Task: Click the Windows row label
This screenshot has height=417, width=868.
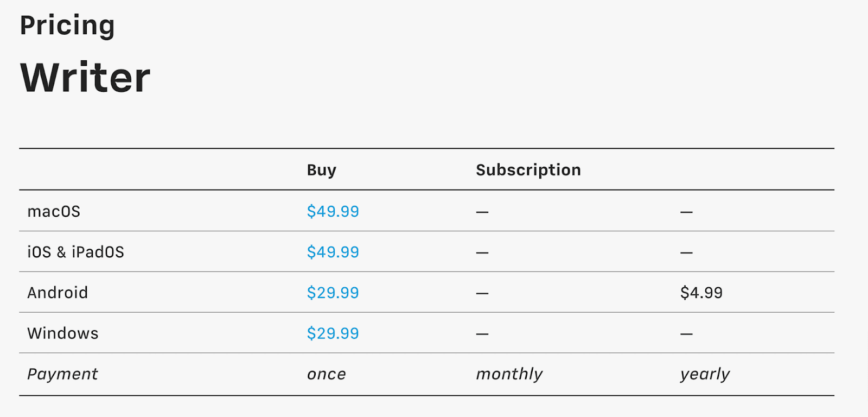Action: point(63,333)
